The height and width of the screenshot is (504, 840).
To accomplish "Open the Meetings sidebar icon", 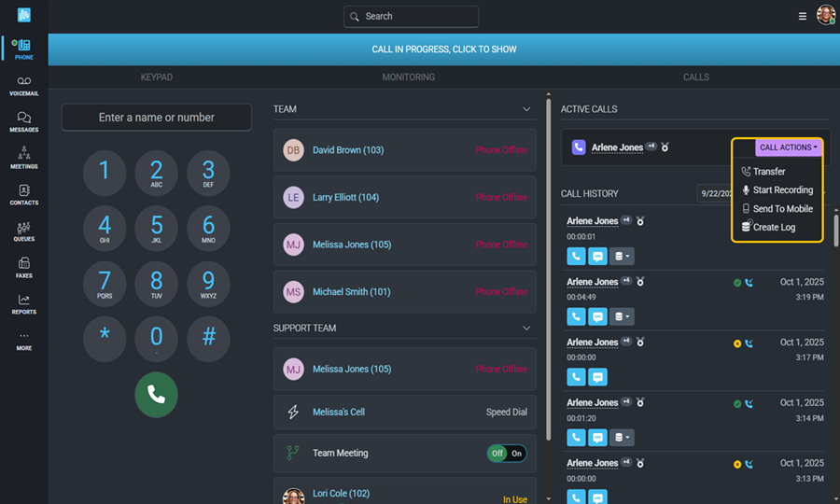I will 24,158.
